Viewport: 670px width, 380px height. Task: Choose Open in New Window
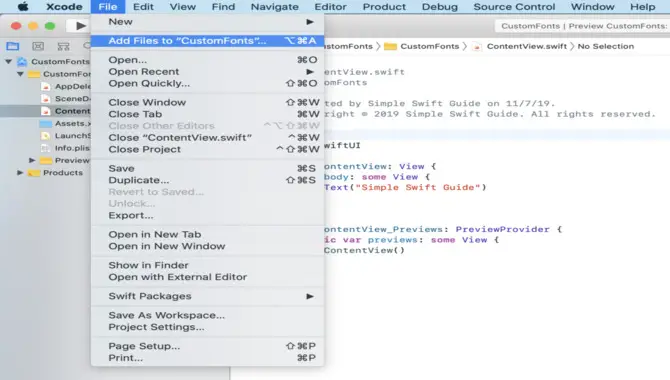pyautogui.click(x=207, y=246)
